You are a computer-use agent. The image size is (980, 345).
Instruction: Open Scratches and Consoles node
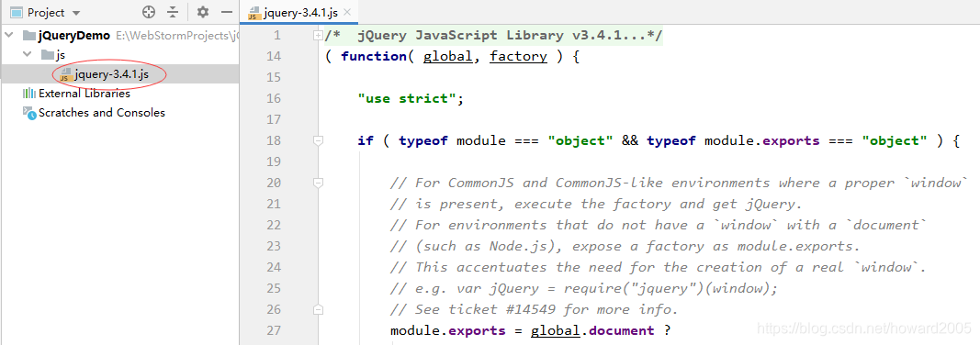point(102,113)
